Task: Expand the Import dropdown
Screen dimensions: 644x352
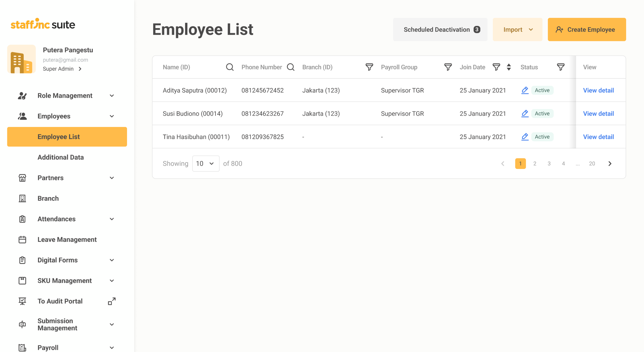Action: [x=517, y=30]
